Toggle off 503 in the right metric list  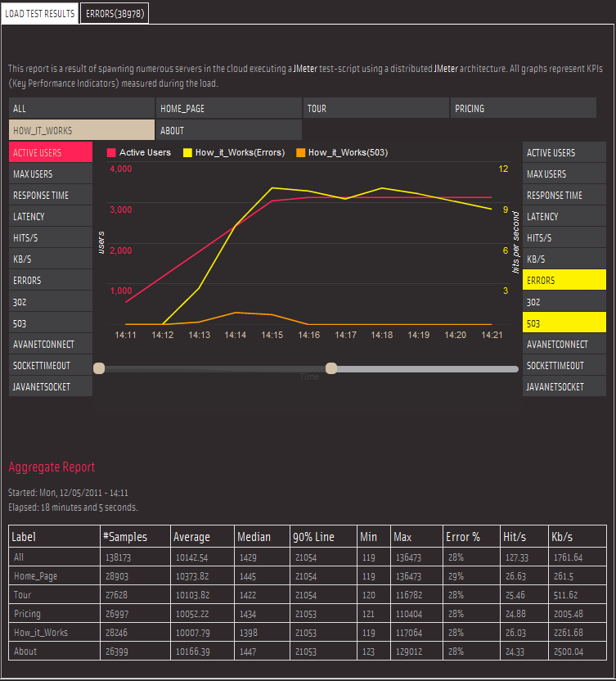tap(564, 323)
